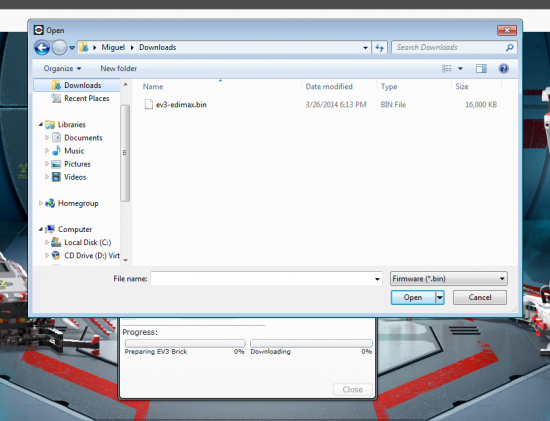Click the Open button
550x421 pixels.
coord(413,298)
